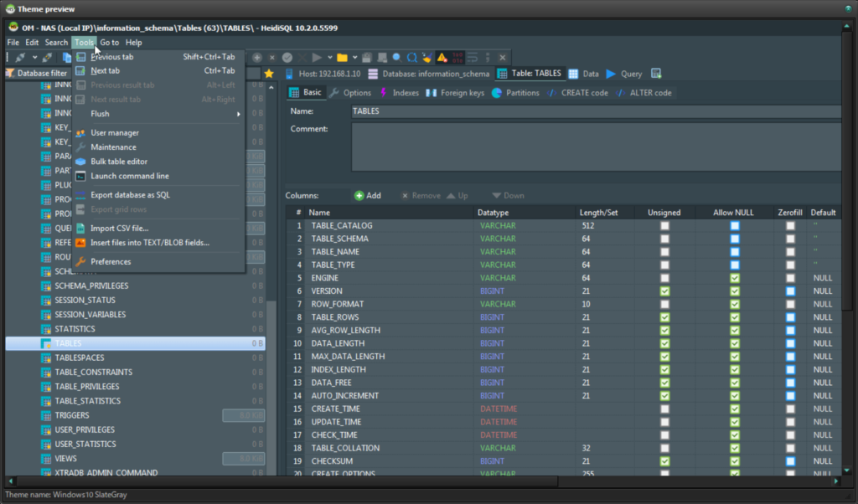Image resolution: width=858 pixels, height=504 pixels.
Task: Click the query tab icon after Query
Action: pos(656,74)
